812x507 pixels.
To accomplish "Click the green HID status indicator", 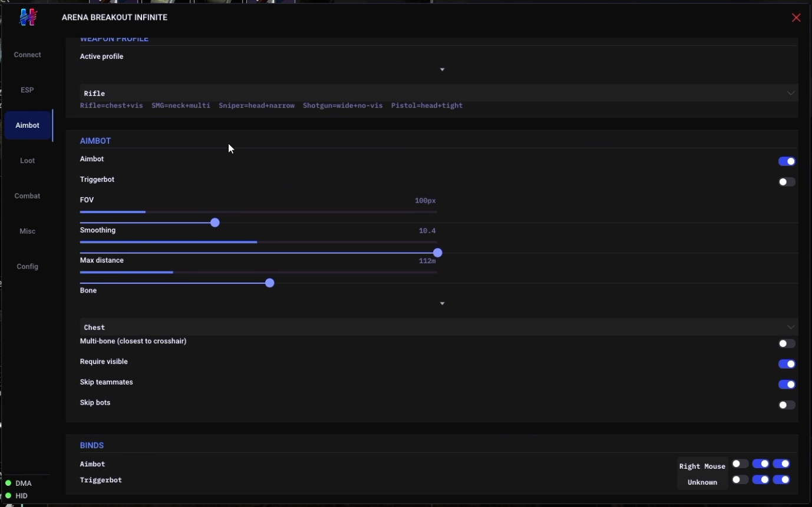I will tap(8, 495).
